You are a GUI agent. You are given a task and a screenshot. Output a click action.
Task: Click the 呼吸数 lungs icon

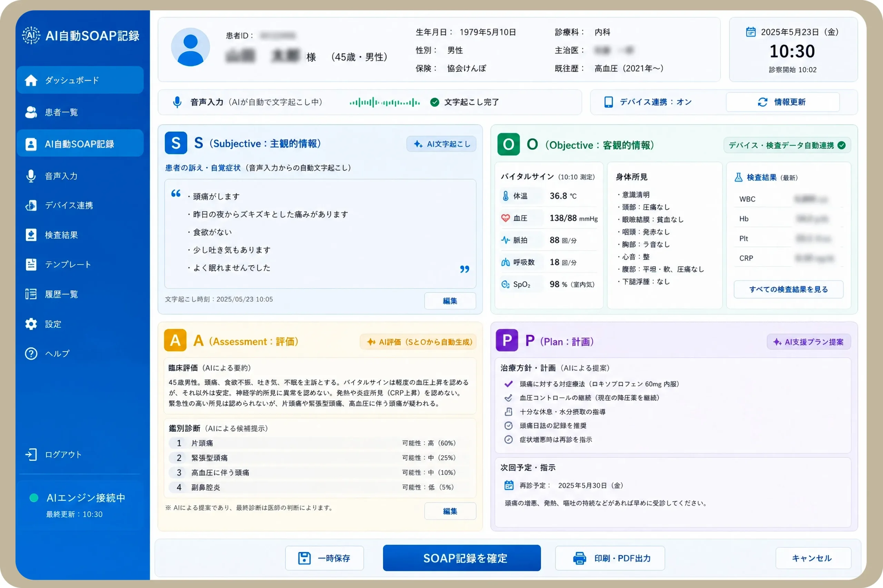tap(505, 262)
